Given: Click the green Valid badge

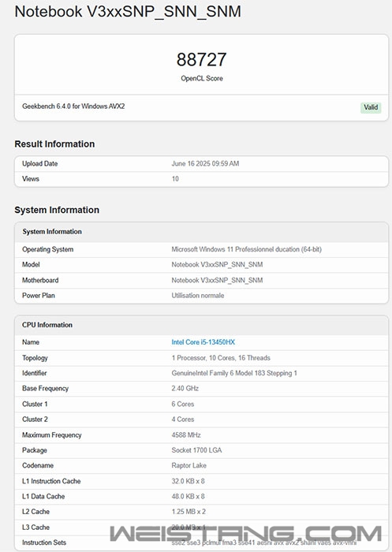Looking at the screenshot, I should tap(371, 107).
